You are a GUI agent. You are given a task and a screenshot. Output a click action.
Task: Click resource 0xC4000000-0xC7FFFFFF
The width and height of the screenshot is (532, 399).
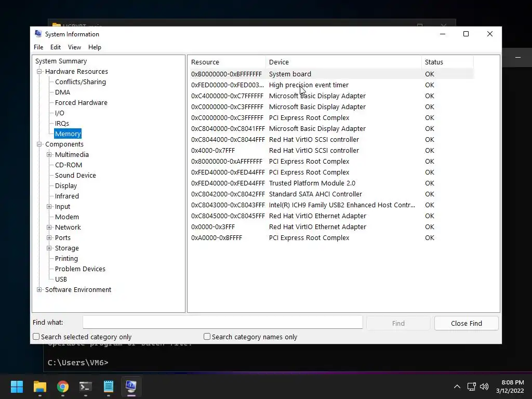pyautogui.click(x=227, y=96)
